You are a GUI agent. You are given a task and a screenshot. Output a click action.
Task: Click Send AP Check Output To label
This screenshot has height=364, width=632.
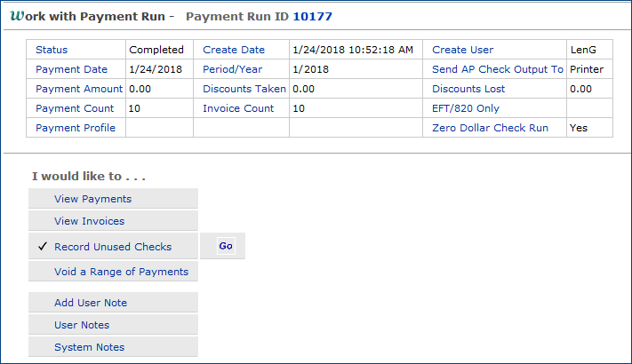(498, 69)
